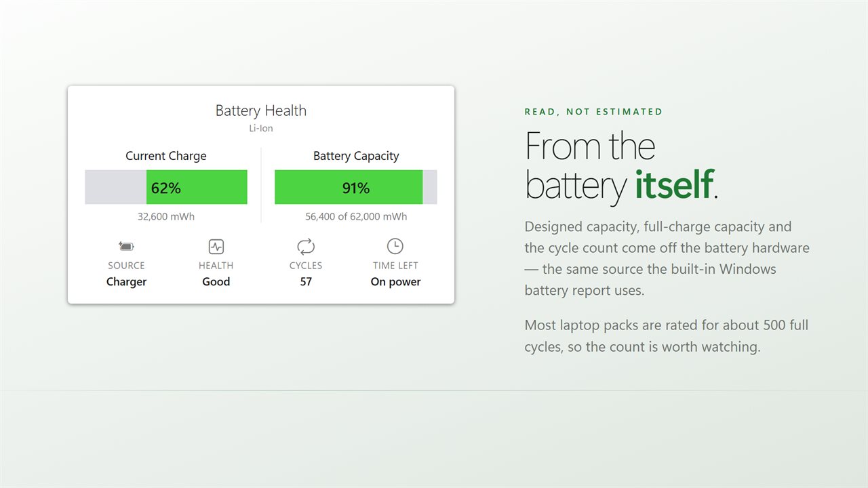This screenshot has height=488, width=868.
Task: Click the paragraph starting "Most laptop packs"
Action: 667,336
